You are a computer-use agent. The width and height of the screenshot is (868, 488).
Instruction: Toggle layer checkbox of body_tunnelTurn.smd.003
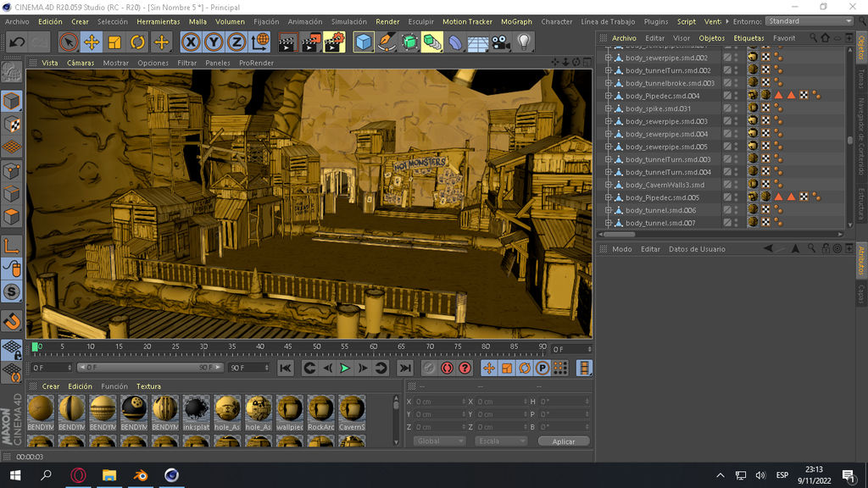[x=727, y=159]
